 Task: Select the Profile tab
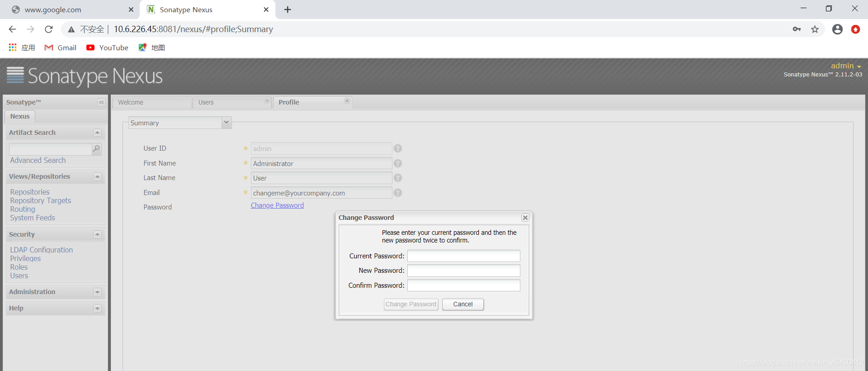pyautogui.click(x=312, y=102)
